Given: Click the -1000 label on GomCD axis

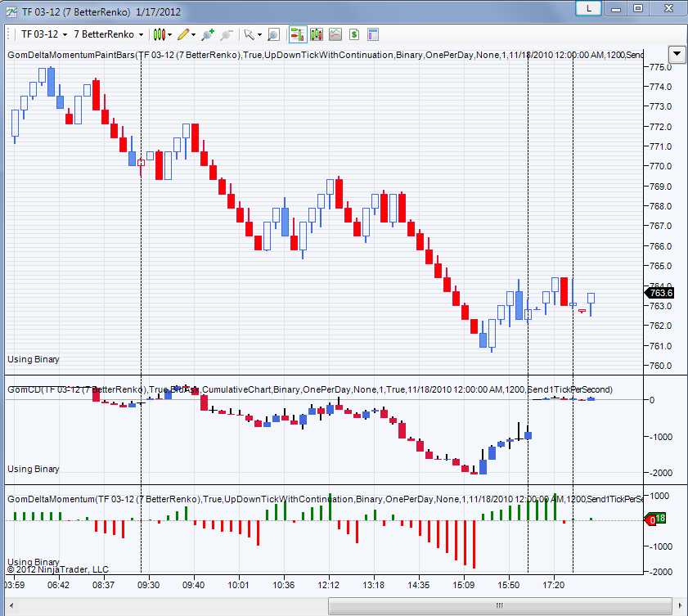Looking at the screenshot, I should coord(660,437).
